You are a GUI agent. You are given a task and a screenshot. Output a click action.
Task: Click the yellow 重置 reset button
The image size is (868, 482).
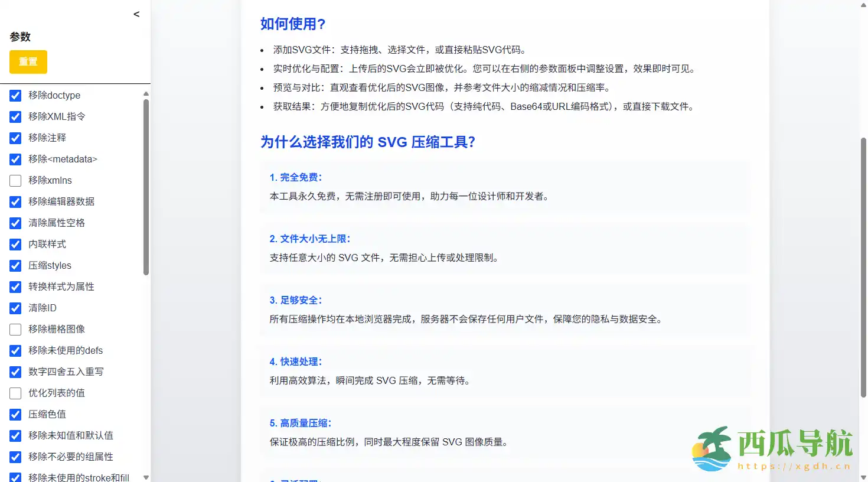pos(28,62)
